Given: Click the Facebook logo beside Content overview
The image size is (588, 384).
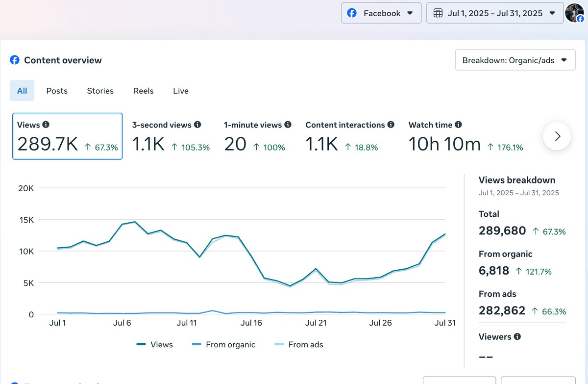Looking at the screenshot, I should [x=15, y=60].
